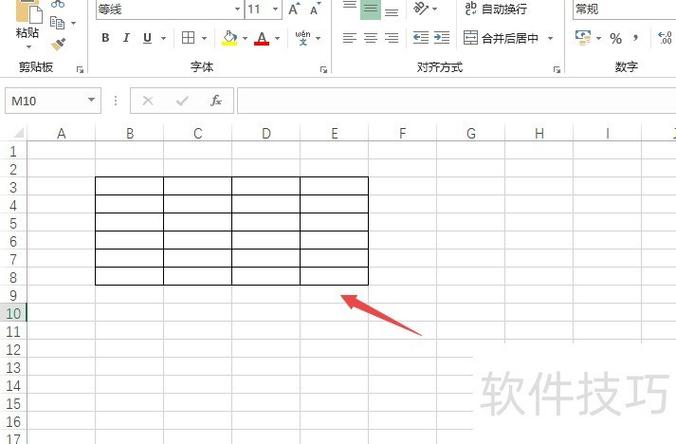The image size is (676, 444).
Task: Click the accounting number format icon
Action: 583,38
